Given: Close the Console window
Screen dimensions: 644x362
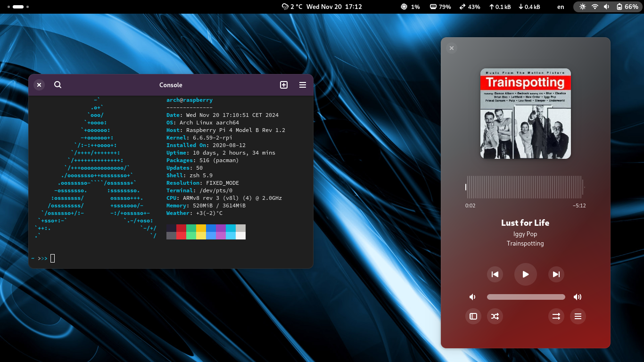Looking at the screenshot, I should (x=39, y=85).
